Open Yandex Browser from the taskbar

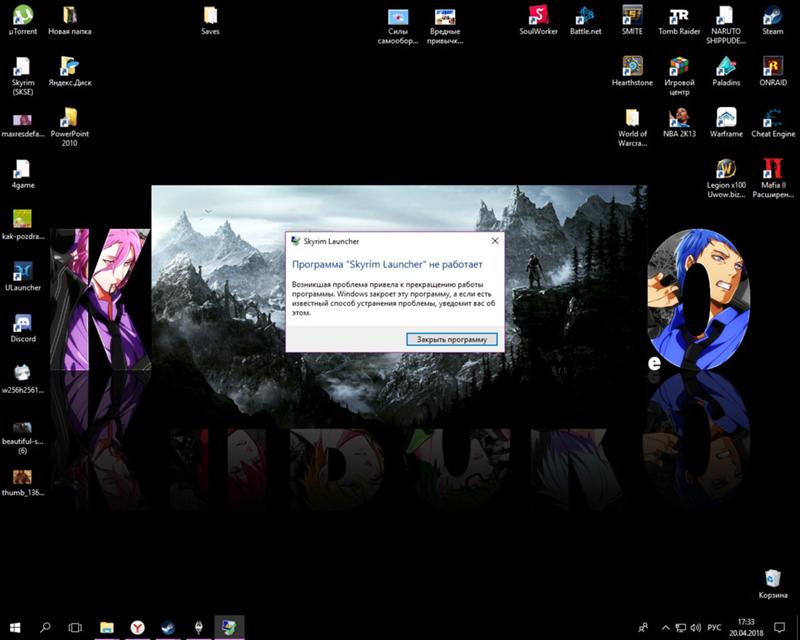[x=137, y=627]
